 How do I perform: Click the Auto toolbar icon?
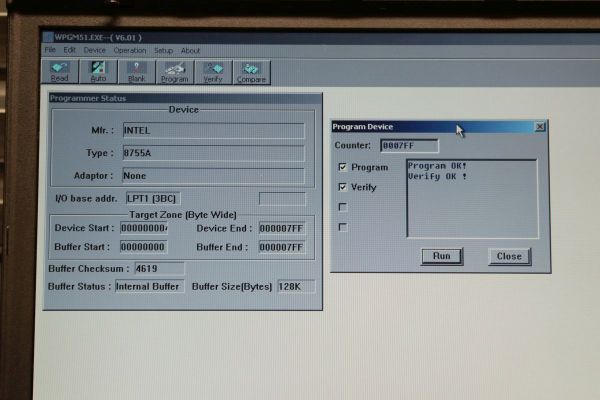point(98,71)
